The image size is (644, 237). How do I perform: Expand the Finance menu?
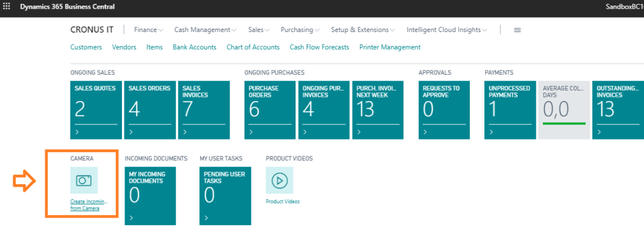point(148,30)
